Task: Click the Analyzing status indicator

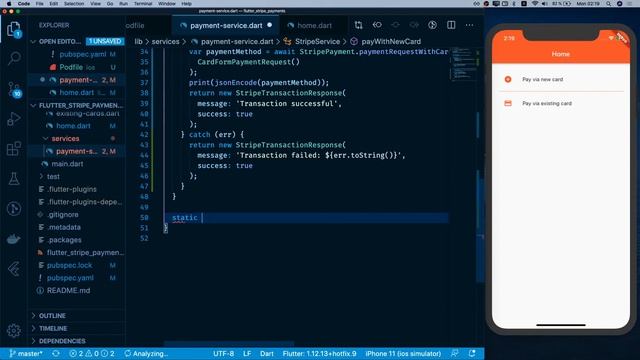Action: [x=146, y=353]
